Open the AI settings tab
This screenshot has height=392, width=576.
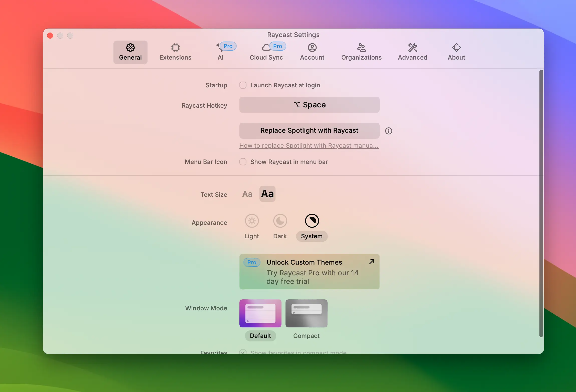[x=221, y=52]
